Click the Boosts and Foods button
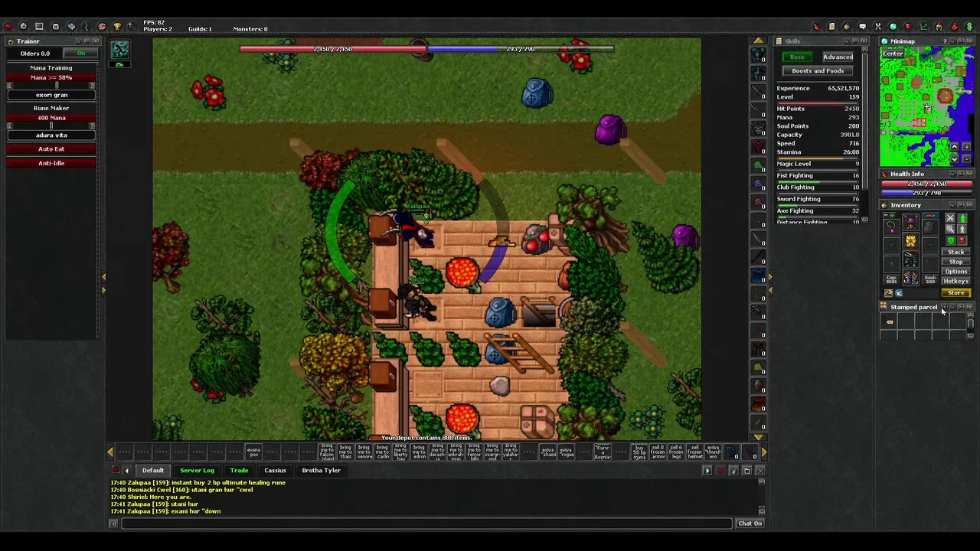This screenshot has width=980, height=551. [818, 71]
